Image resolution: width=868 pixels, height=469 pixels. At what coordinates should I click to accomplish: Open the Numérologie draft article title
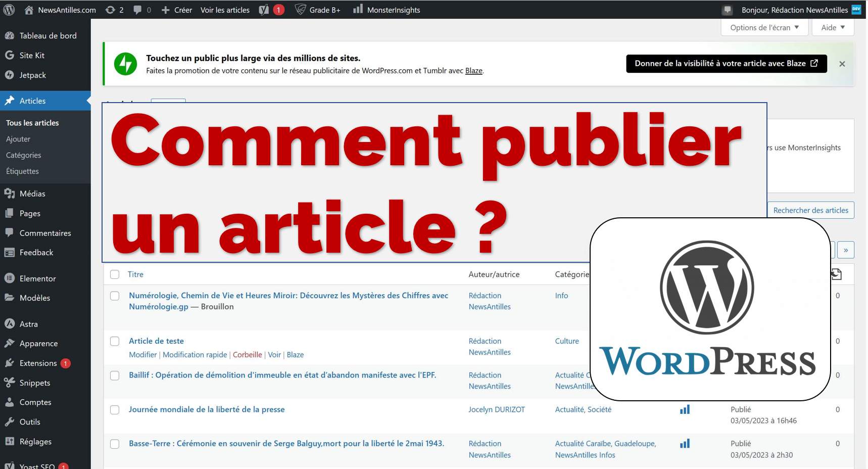[288, 301]
